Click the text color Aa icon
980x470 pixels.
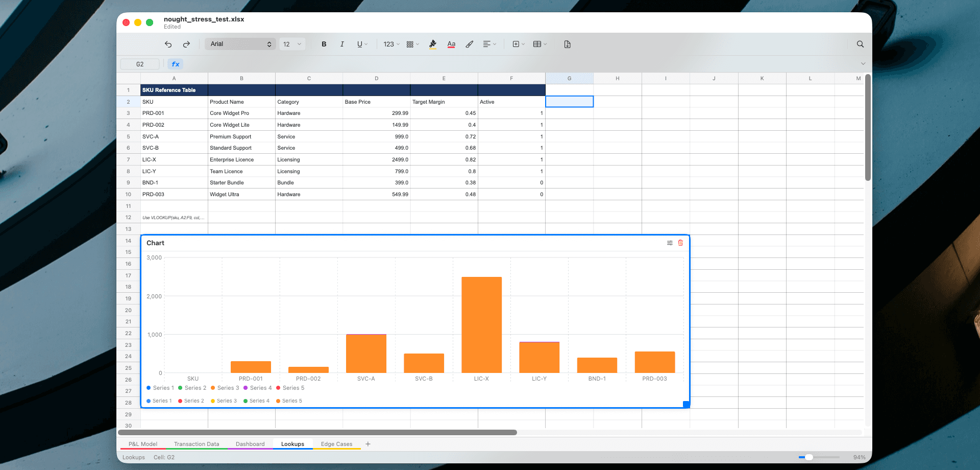click(451, 44)
